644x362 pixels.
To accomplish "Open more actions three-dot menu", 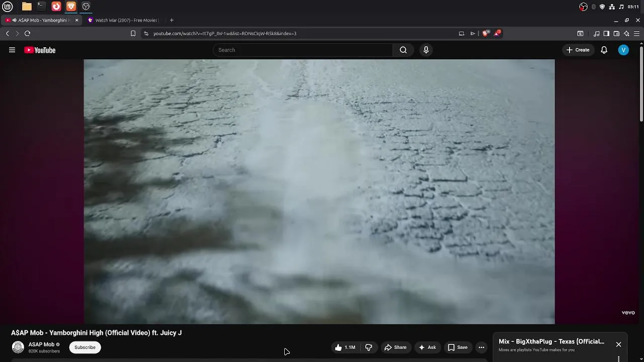I will click(x=481, y=347).
